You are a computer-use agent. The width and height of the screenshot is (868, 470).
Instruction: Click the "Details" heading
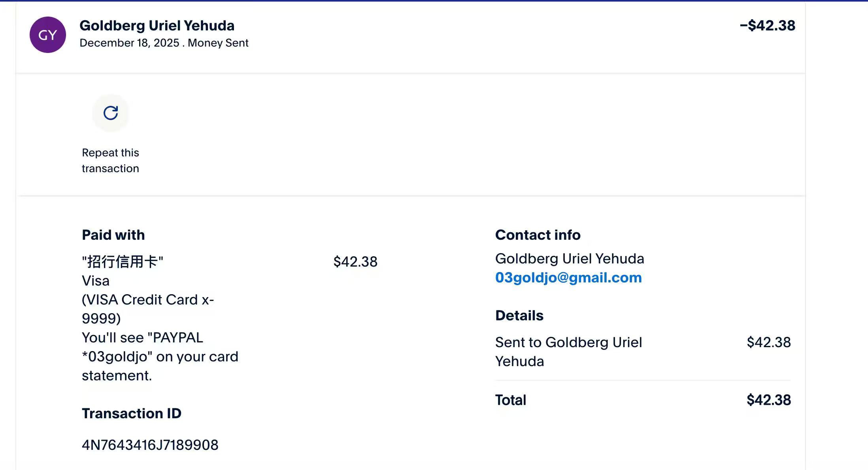point(519,316)
